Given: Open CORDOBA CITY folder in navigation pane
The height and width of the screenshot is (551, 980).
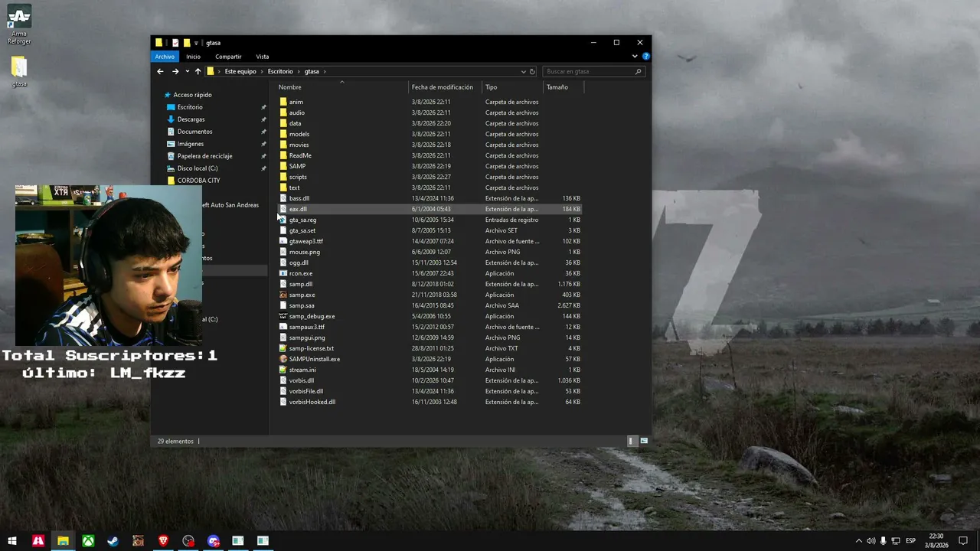Looking at the screenshot, I should 198,181.
